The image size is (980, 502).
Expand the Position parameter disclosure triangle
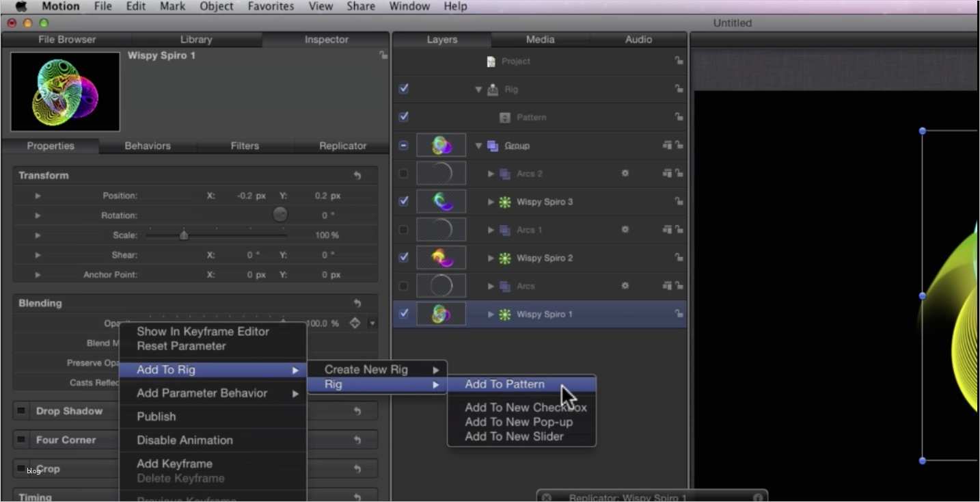[38, 196]
